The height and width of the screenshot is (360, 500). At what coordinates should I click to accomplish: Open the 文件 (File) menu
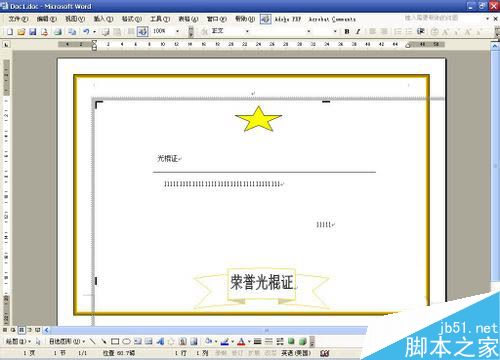coord(18,19)
